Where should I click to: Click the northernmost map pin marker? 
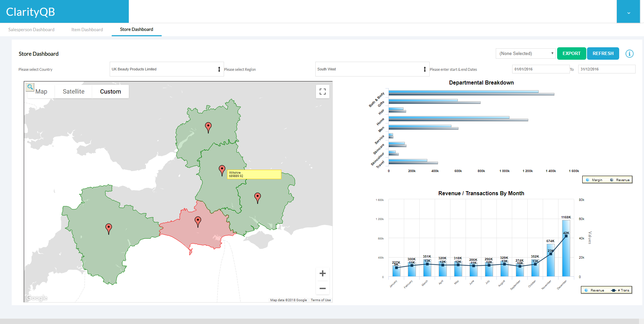point(208,127)
